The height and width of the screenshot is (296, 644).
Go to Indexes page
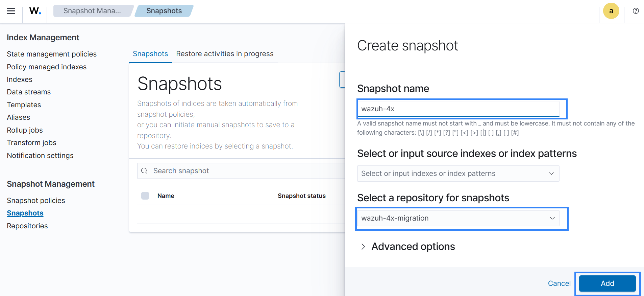20,79
